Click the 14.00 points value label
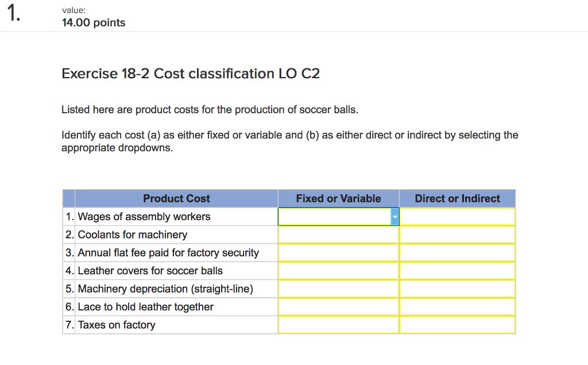 click(94, 22)
